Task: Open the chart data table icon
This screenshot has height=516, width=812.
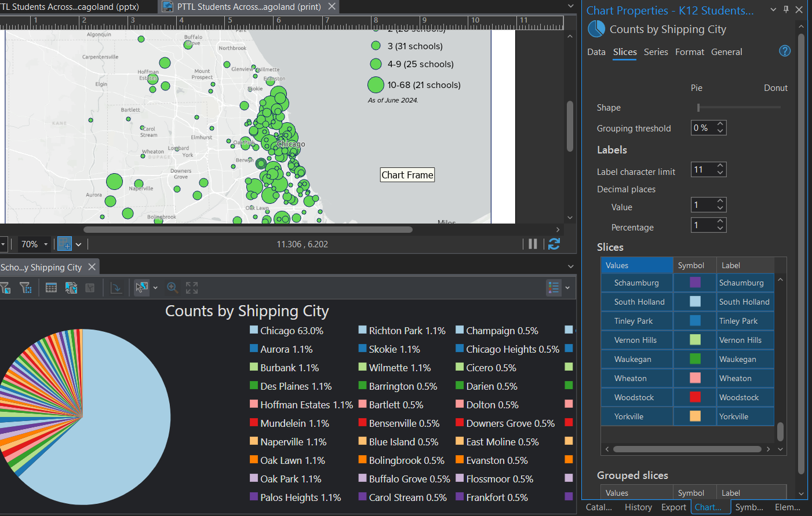Action: point(51,287)
